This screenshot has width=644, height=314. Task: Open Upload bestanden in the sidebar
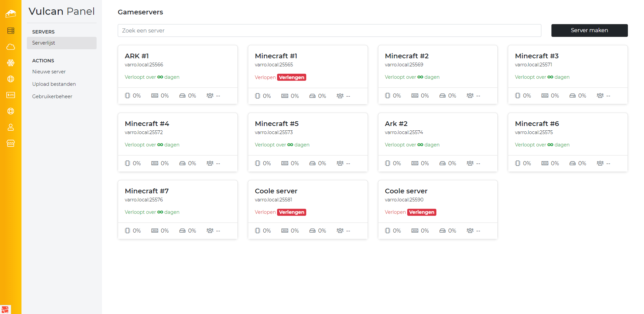(54, 84)
